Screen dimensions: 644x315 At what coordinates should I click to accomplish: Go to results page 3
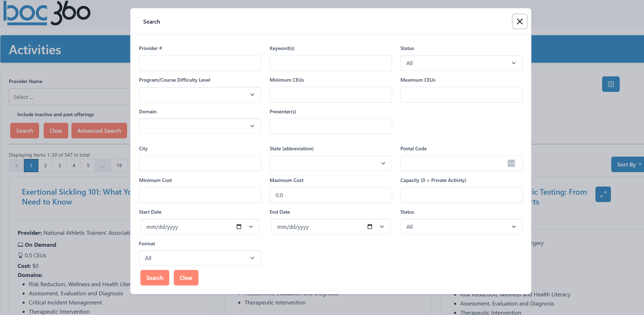point(59,165)
